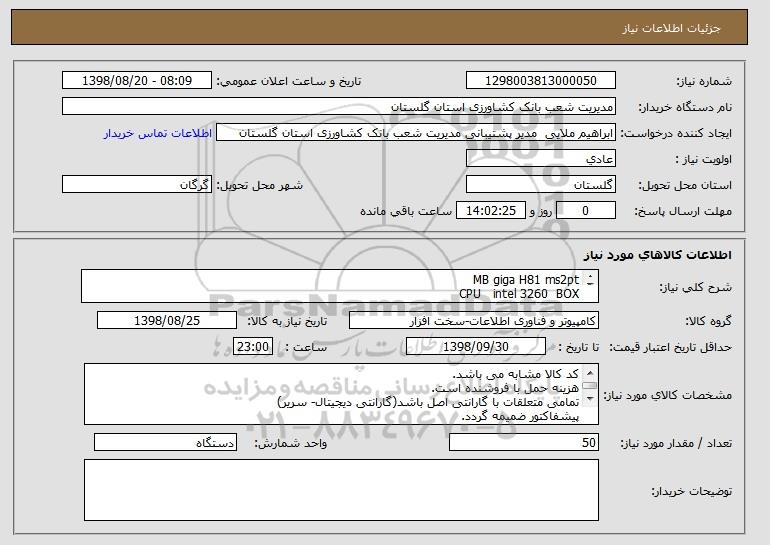The width and height of the screenshot is (770, 545).
Task: Click the buyer organization name field
Action: [339, 107]
